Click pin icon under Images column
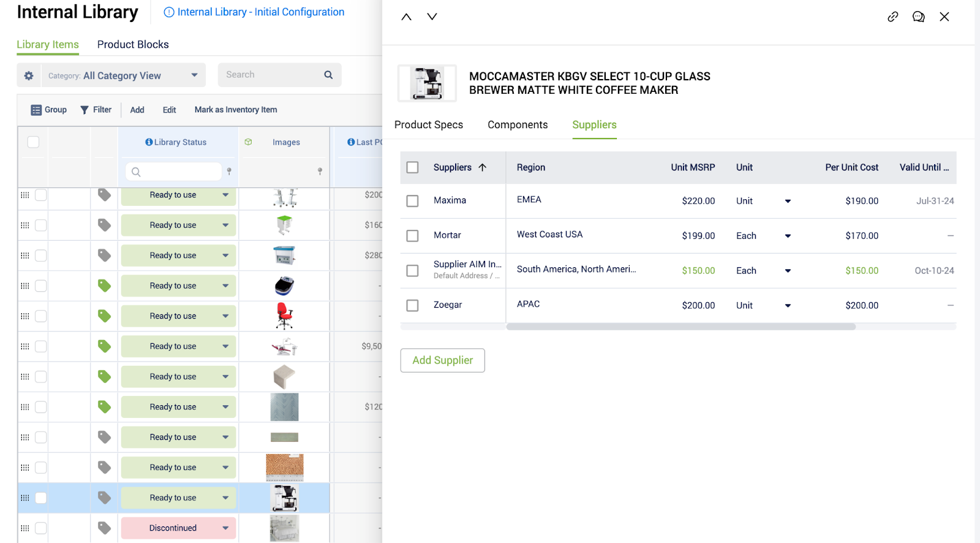This screenshot has width=980, height=543. (x=320, y=172)
